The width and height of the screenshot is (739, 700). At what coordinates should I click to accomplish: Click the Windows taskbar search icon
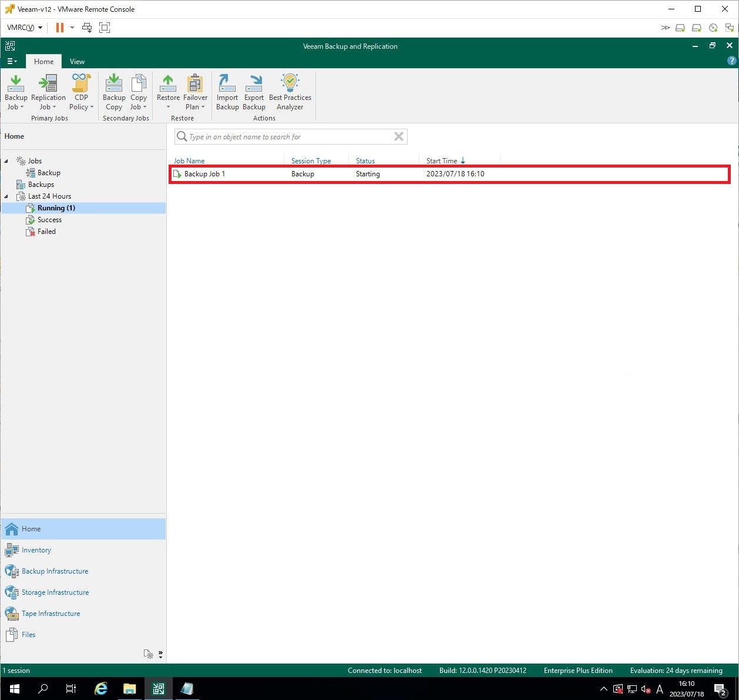(43, 689)
